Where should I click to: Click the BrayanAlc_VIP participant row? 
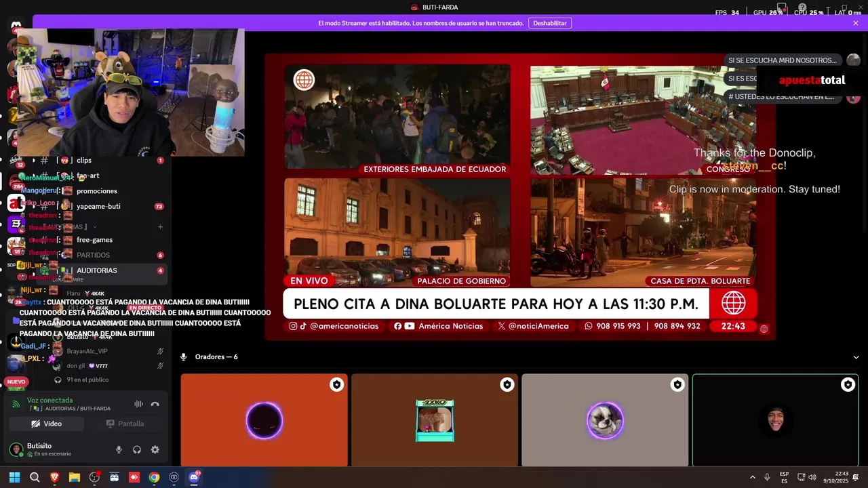click(108, 351)
